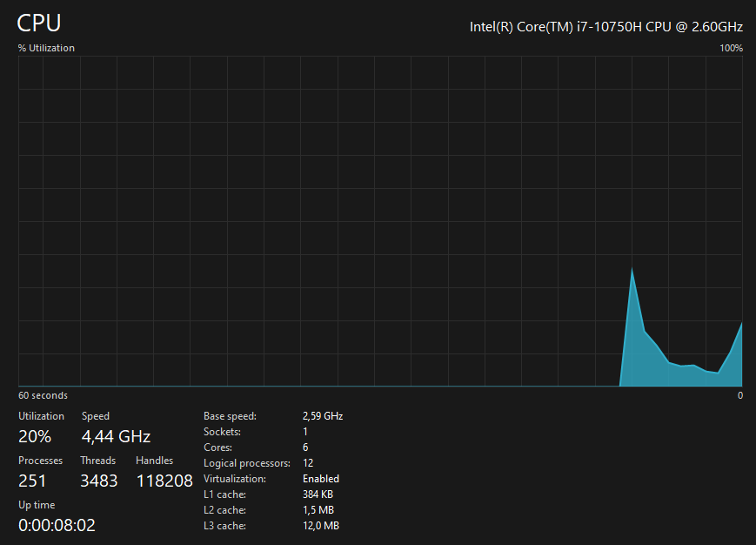Click the Virtualization Enabled status

[321, 479]
